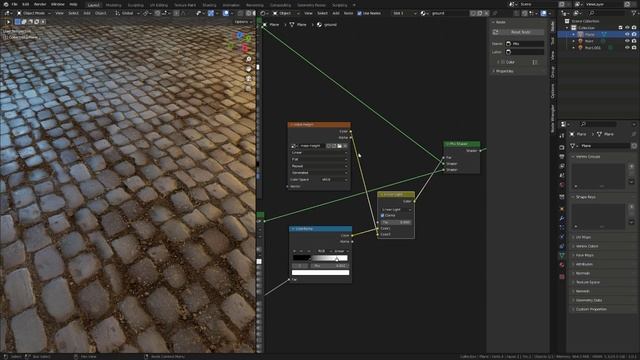Switch to the Shading workspace tab
Image resolution: width=640 pixels, height=360 pixels.
(x=209, y=5)
